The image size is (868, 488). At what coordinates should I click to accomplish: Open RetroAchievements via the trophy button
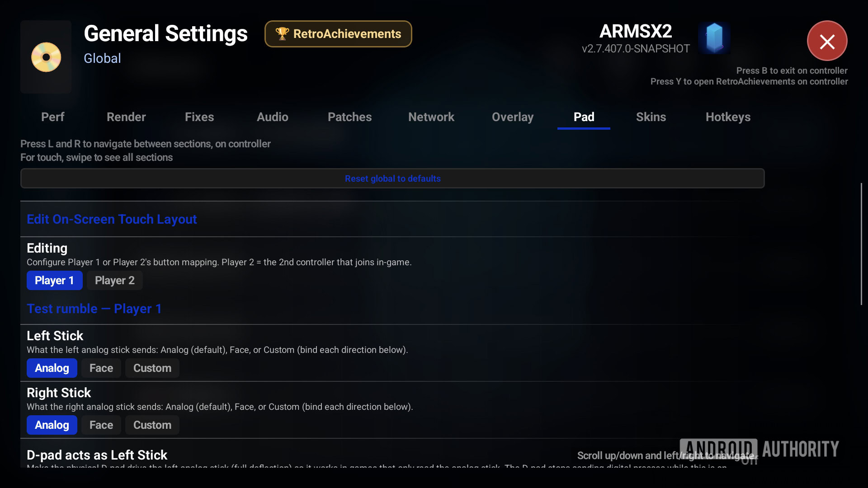click(x=338, y=34)
